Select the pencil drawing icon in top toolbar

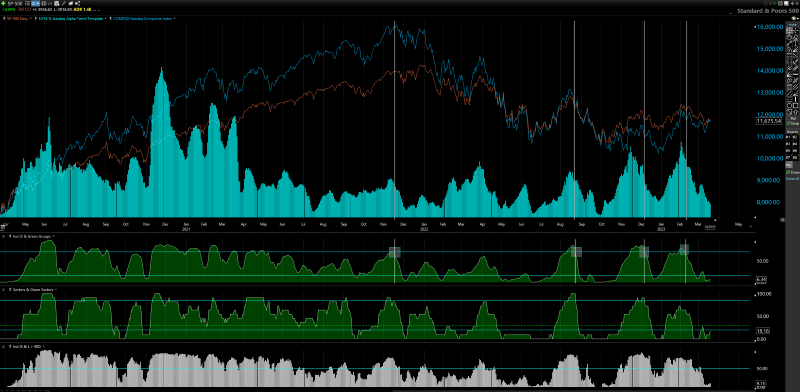coord(63,4)
